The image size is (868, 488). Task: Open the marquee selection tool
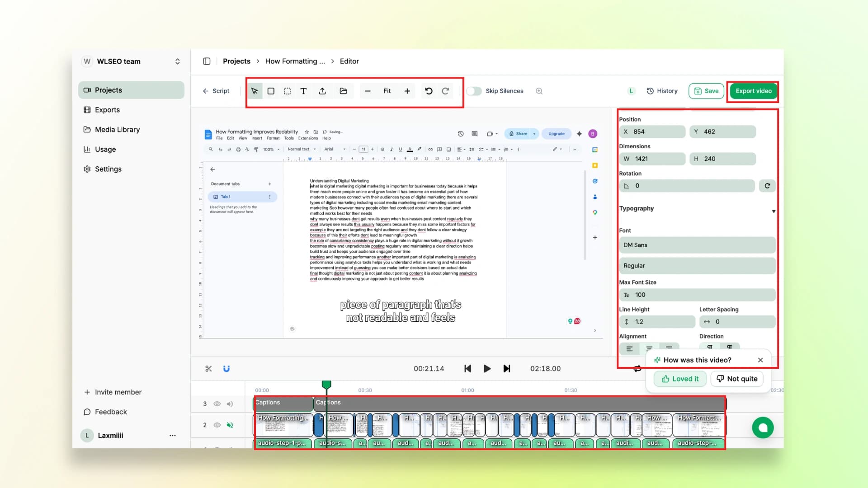point(287,91)
